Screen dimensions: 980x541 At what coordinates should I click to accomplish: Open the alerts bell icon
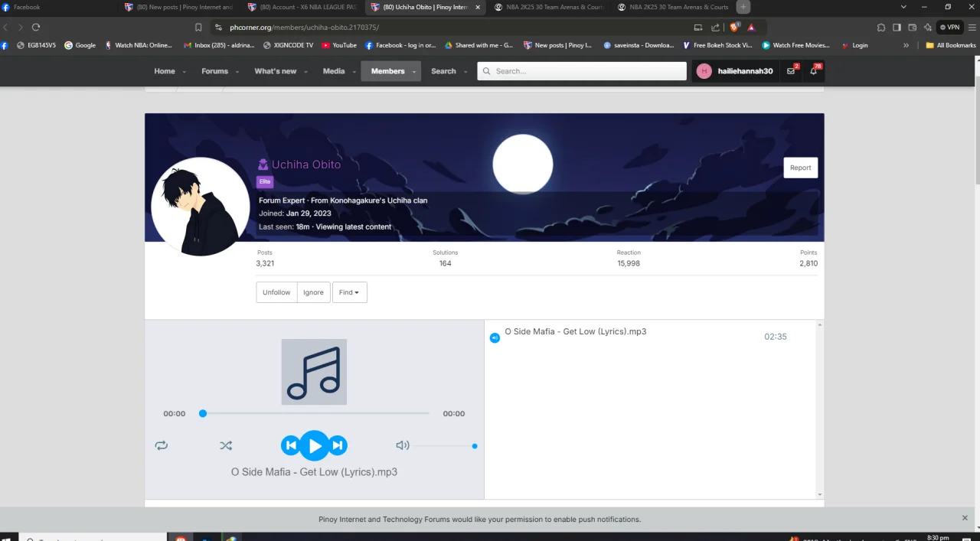(x=813, y=71)
